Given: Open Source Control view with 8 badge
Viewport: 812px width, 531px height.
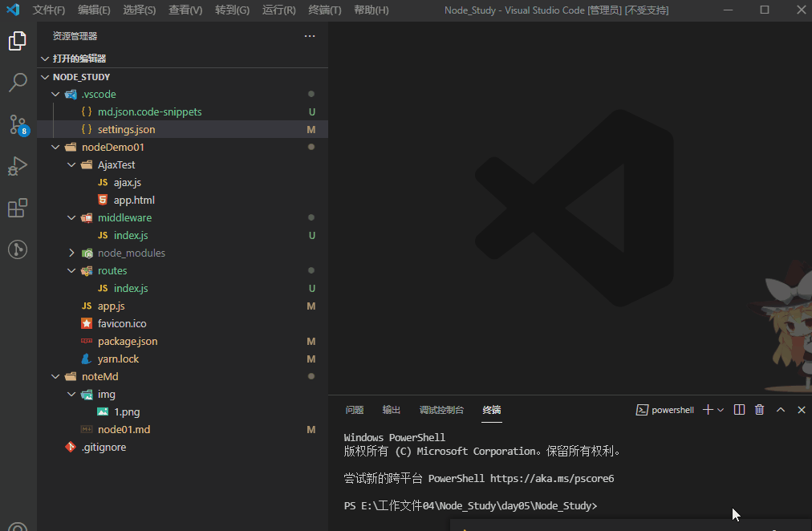Looking at the screenshot, I should click(18, 124).
